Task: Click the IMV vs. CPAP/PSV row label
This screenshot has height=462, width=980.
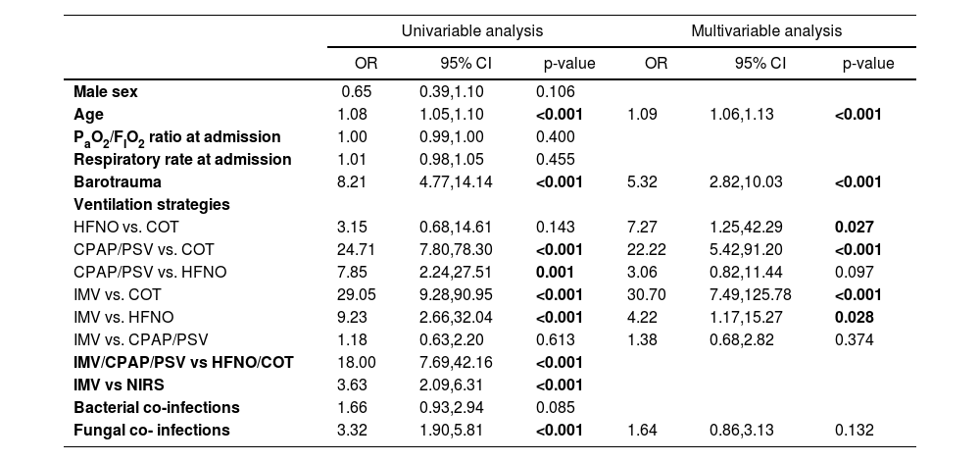Action: tap(141, 339)
